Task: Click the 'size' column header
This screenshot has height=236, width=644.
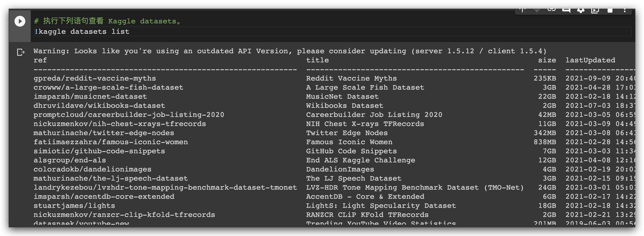Action: 547,60
